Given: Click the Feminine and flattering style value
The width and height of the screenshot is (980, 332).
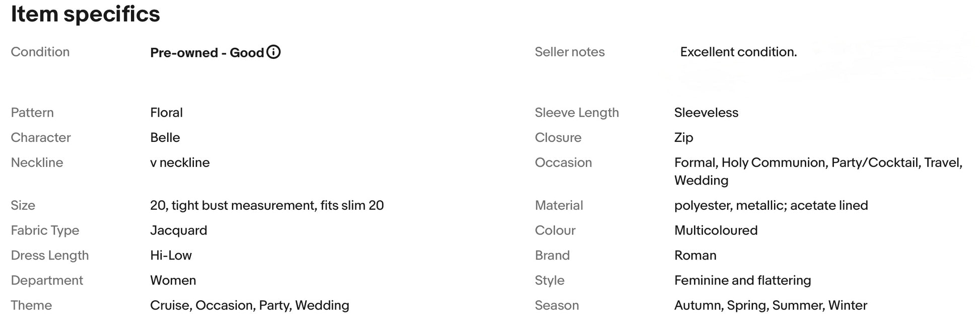Looking at the screenshot, I should click(742, 280).
